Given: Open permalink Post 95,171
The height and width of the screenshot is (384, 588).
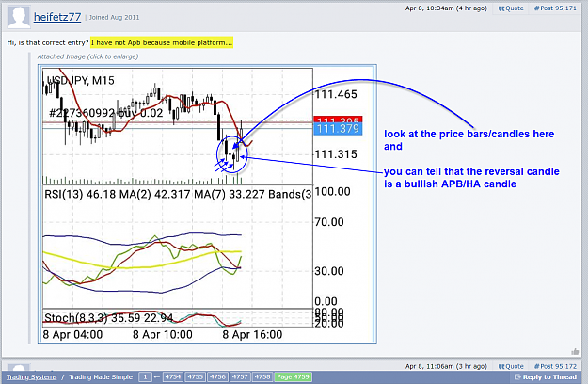Looking at the screenshot, I should (555, 8).
